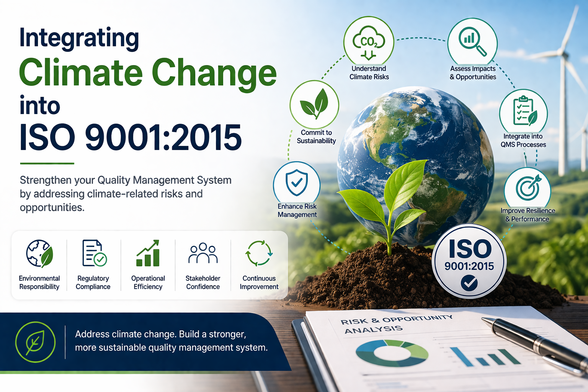Click the "Environmental Responsibility" label
Viewport: 588px width, 392px height.
click(39, 283)
